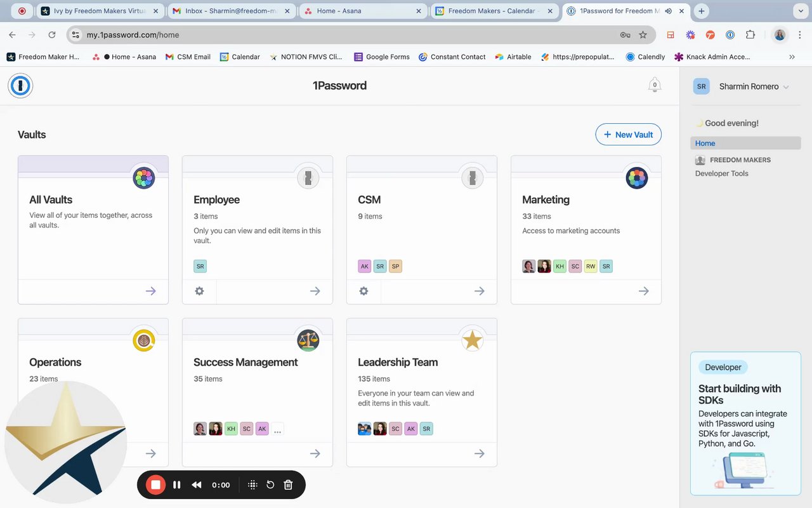Open Employee vault via arrow
Image resolution: width=812 pixels, height=508 pixels.
(x=315, y=291)
